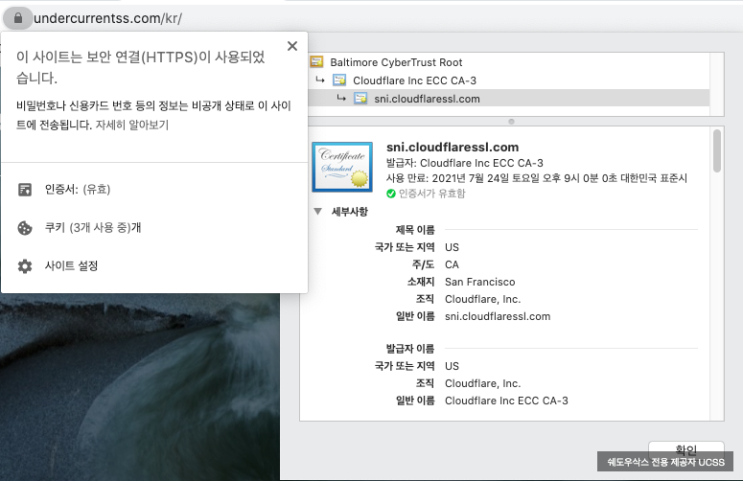
Task: Click the site settings gear icon
Action: click(x=25, y=266)
